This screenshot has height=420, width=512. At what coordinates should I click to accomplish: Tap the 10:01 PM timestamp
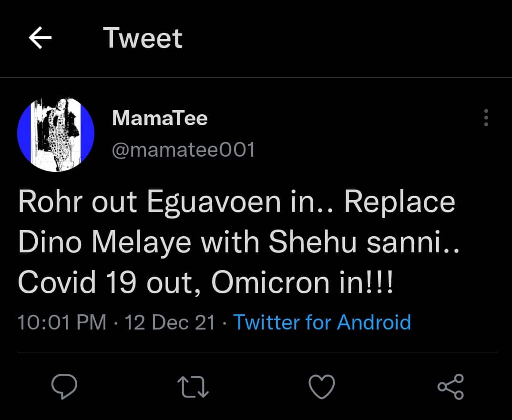(62, 322)
